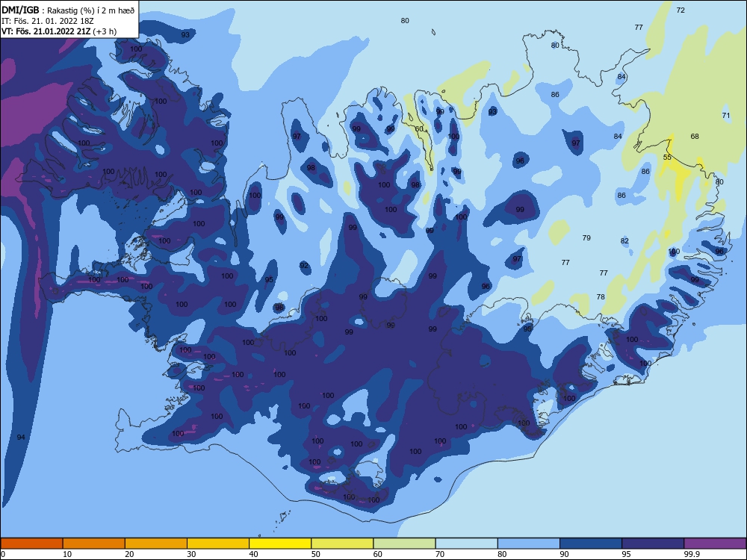This screenshot has height=560, width=747.
Task: Click the legend tick label '30'
Action: [191, 554]
